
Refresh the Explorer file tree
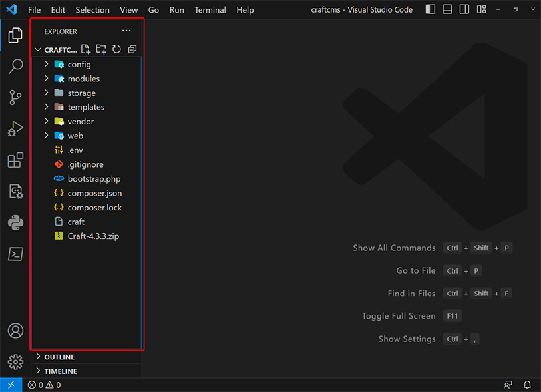pos(116,49)
